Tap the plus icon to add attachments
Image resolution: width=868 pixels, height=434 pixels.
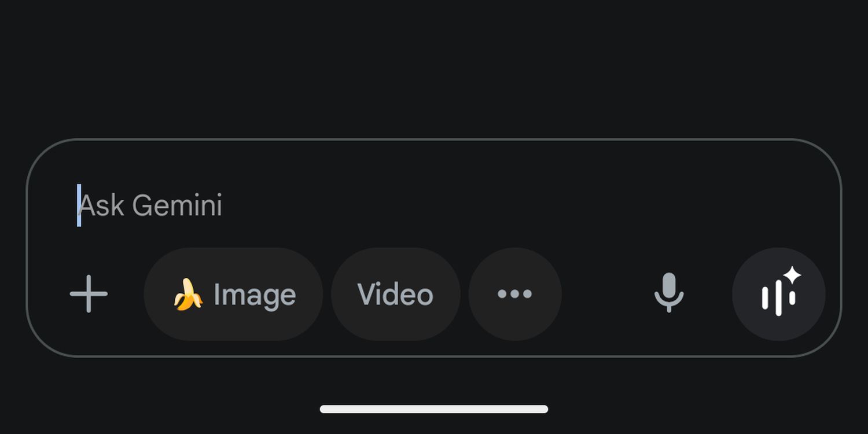tap(89, 294)
